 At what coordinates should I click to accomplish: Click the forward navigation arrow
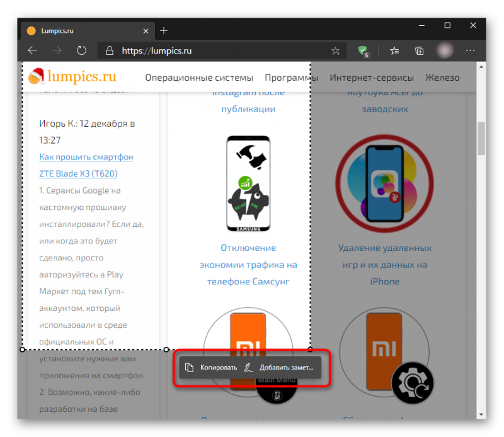click(x=57, y=50)
